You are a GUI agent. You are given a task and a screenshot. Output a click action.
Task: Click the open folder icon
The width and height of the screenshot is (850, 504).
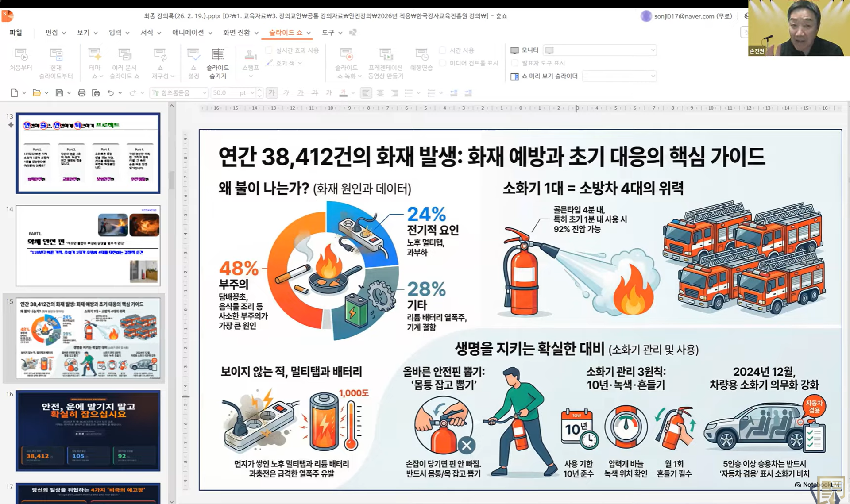[x=37, y=93]
